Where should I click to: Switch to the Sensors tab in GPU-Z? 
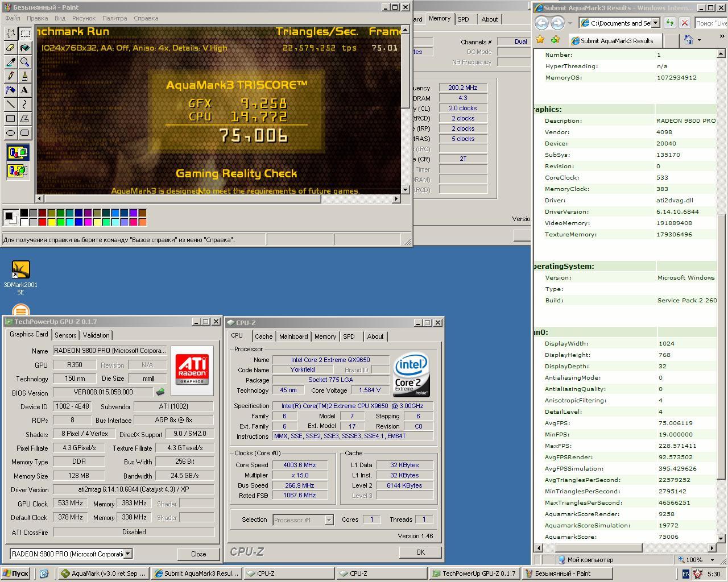tap(65, 335)
